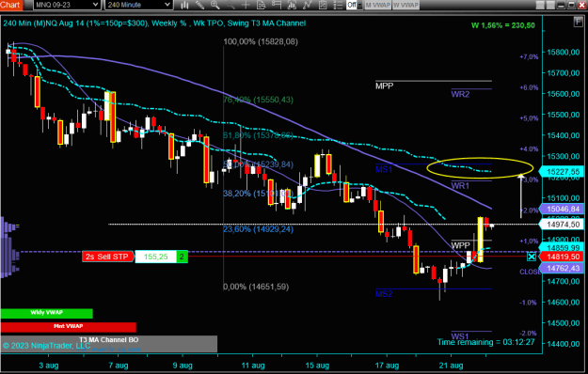
Task: Click the Mnt VWAP red bar
Action: point(69,326)
